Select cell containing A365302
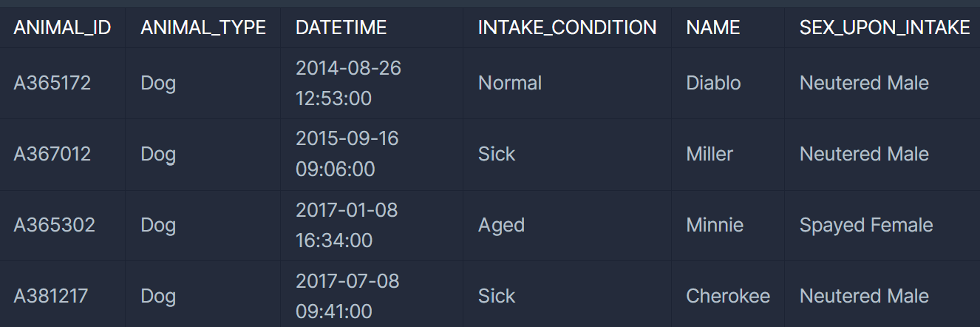The width and height of the screenshot is (980, 327). 55,225
